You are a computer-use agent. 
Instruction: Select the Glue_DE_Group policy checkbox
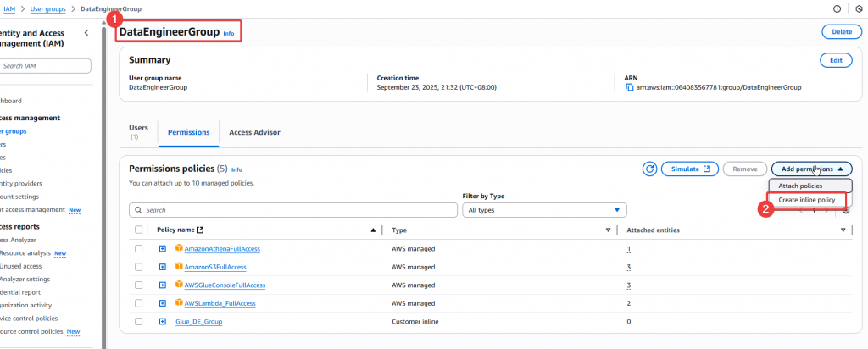click(139, 322)
